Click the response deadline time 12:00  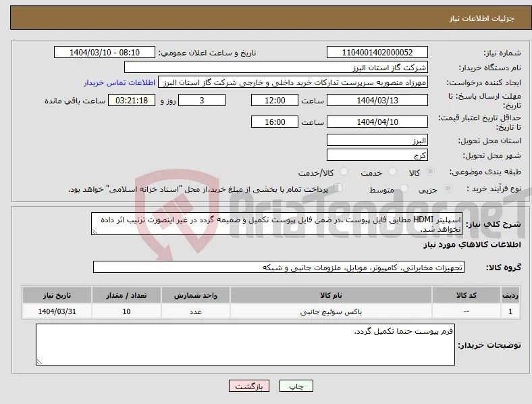pyautogui.click(x=275, y=100)
